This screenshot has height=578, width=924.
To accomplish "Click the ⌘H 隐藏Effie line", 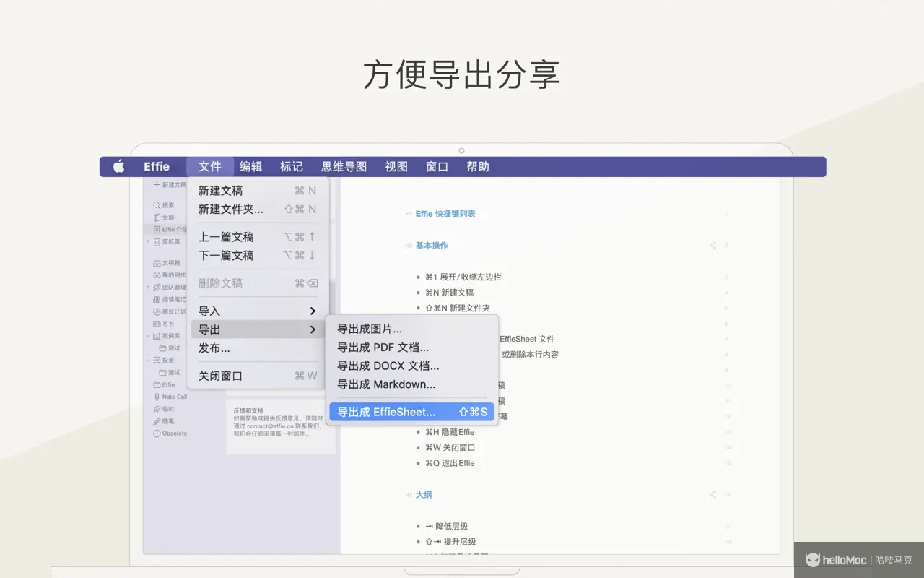I will pyautogui.click(x=450, y=432).
